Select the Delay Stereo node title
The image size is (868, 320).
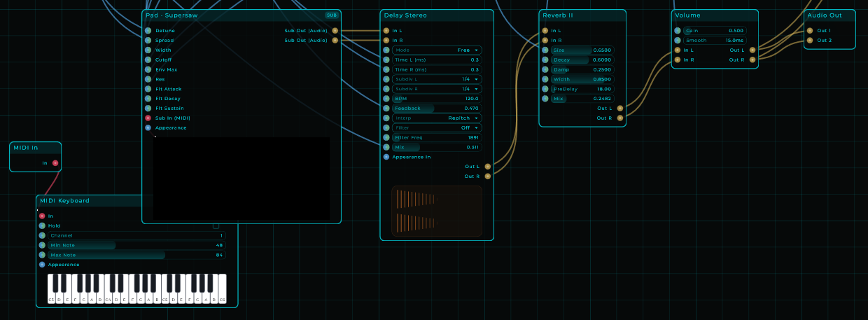click(405, 15)
